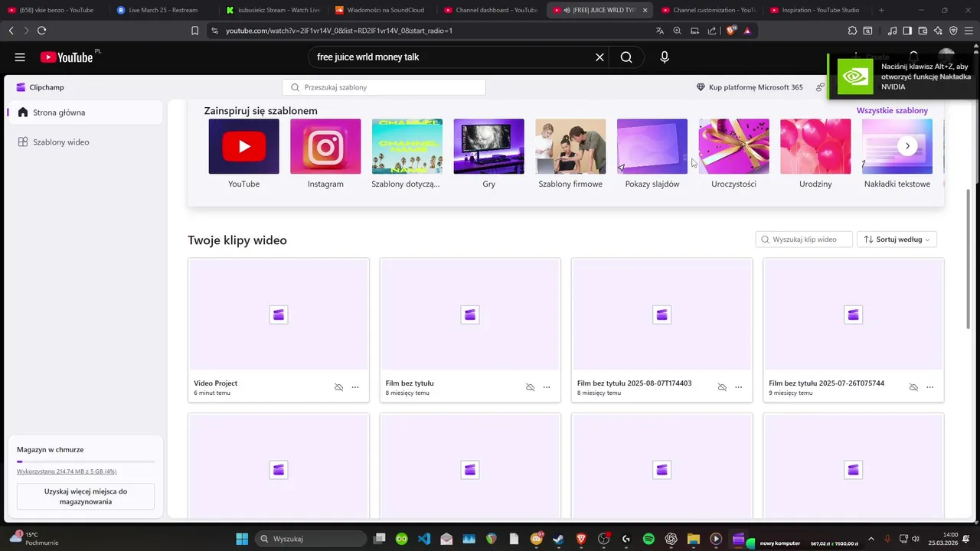
Task: Click the cloud-off icon on Film bez tytułu
Action: point(530,387)
